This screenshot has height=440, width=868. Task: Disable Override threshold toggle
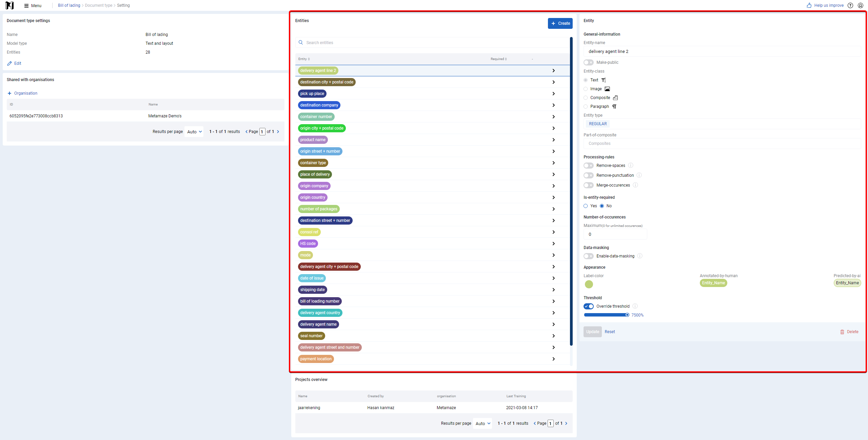[589, 306]
